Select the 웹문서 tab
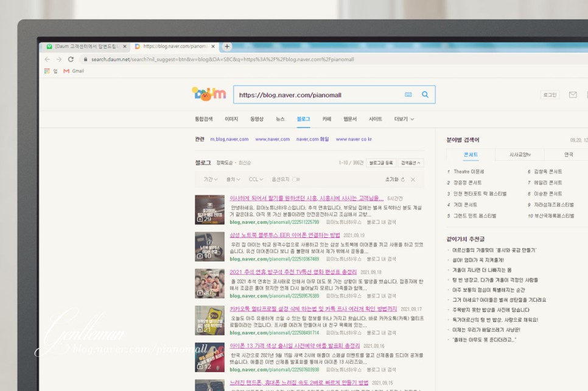Viewport: 588px width, 391px height. [x=350, y=119]
